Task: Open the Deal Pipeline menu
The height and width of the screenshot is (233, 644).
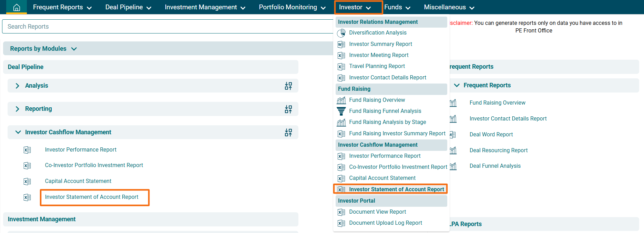Action: pos(128,7)
